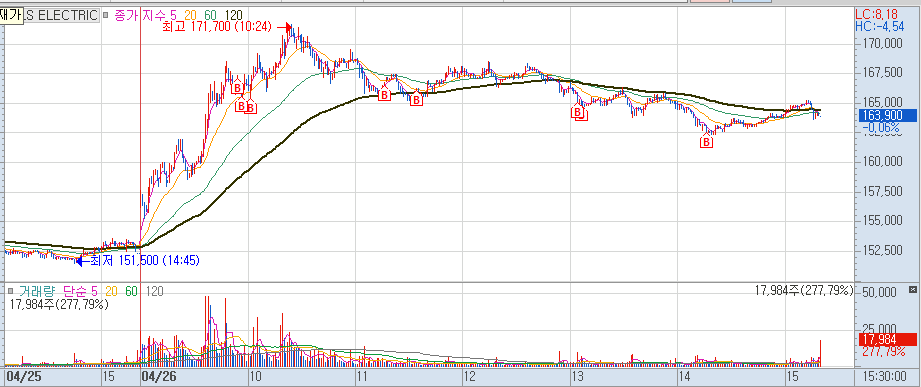Click the 170,000 price axis label
This screenshot has width=921, height=387.
click(x=883, y=44)
